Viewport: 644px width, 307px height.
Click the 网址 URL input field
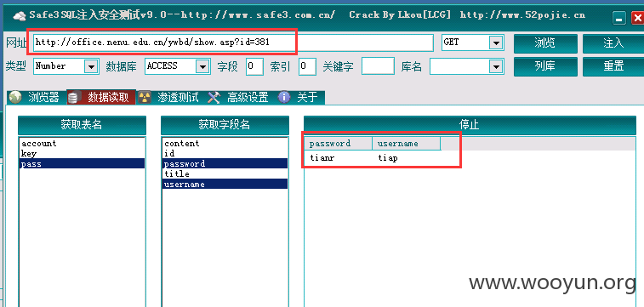(x=233, y=43)
